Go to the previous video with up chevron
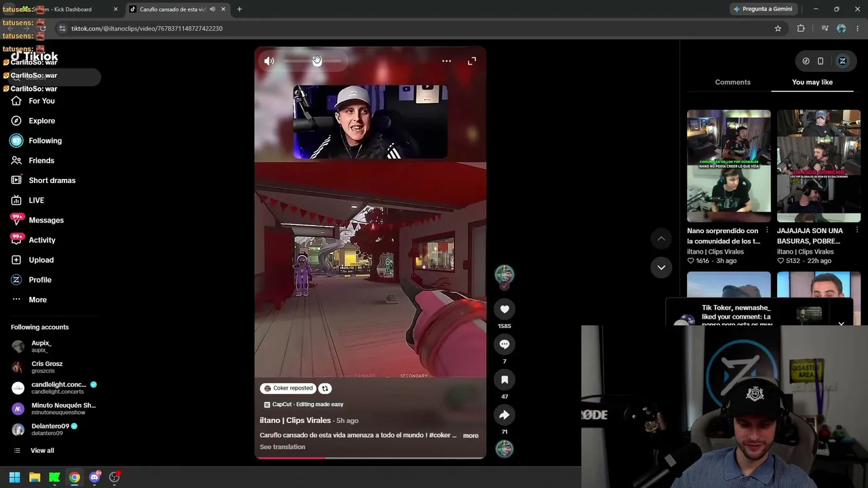The image size is (868, 488). pyautogui.click(x=661, y=239)
